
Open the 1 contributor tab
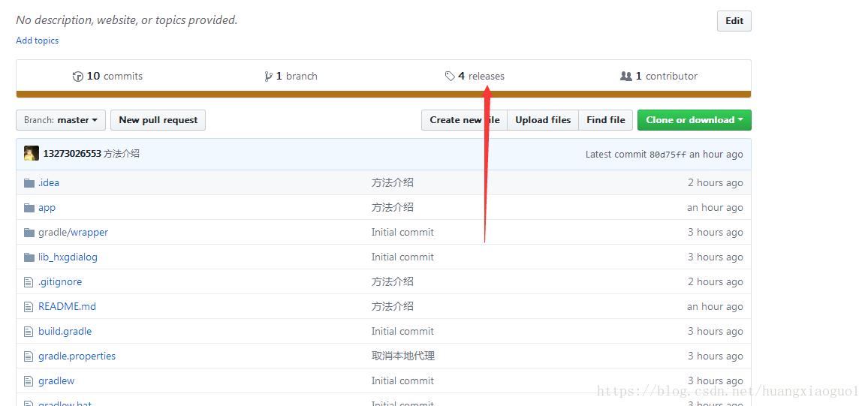click(x=659, y=77)
